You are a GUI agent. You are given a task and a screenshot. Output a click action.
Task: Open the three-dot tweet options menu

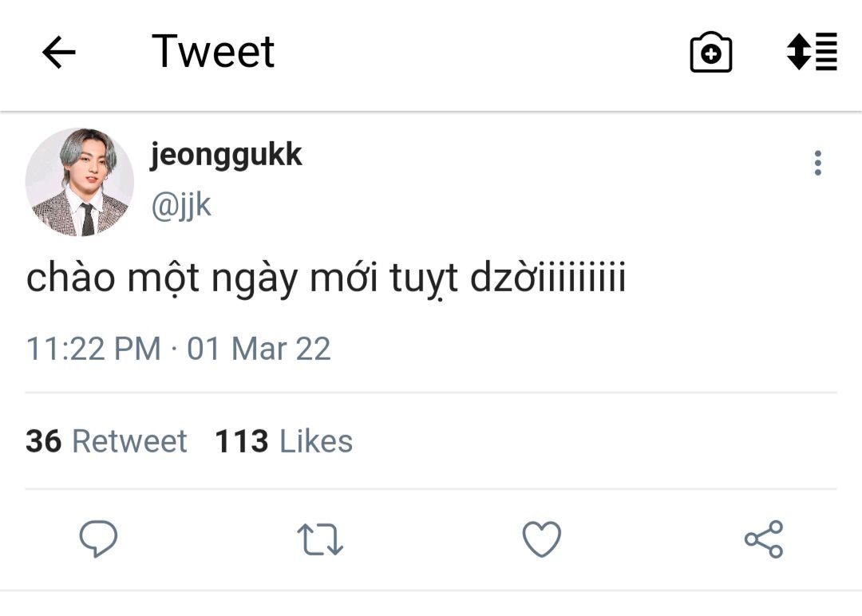pyautogui.click(x=817, y=163)
